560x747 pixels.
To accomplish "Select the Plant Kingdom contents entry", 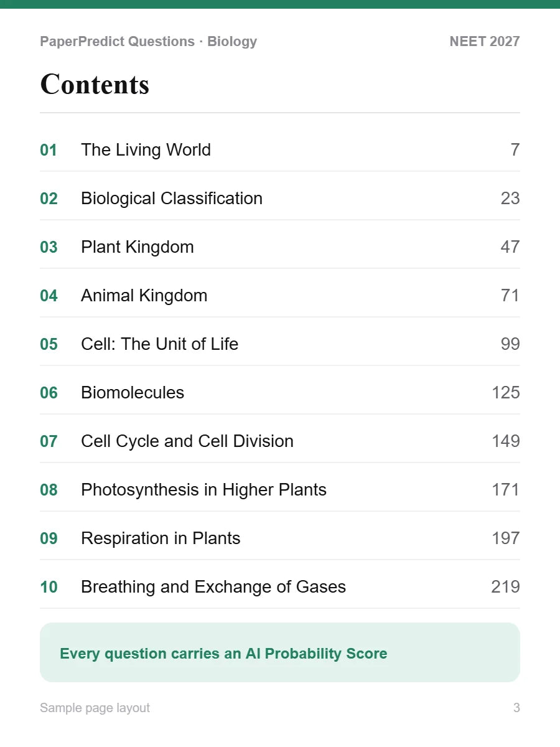I will (280, 247).
